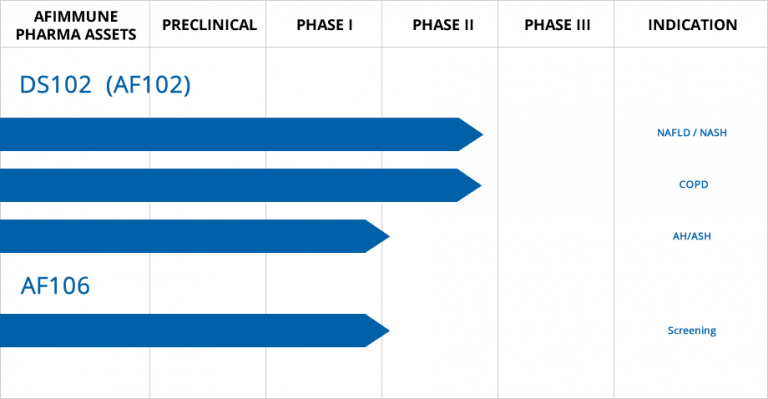Click the arrow tip of the AH/ASH bar
Viewport: 768px width, 399px height.
point(377,236)
